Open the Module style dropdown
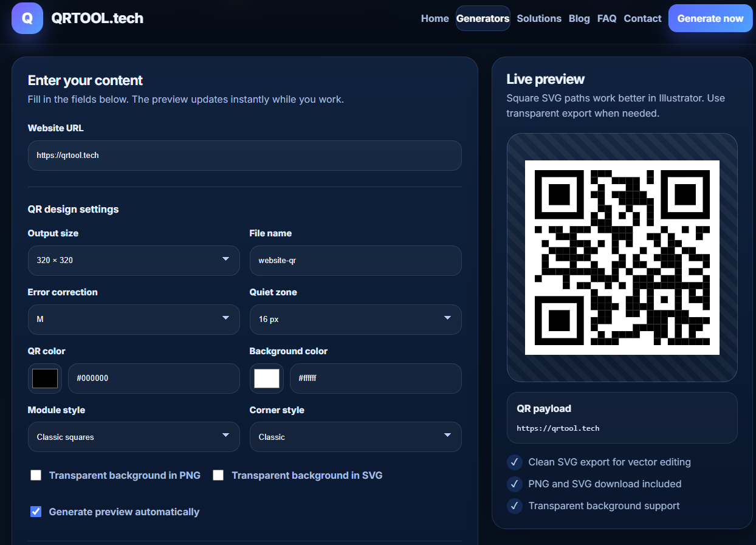The width and height of the screenshot is (756, 545). [x=134, y=437]
